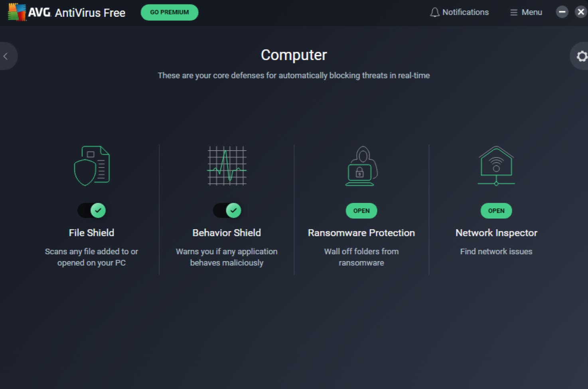Click the hamburger Menu icon
The image size is (588, 389).
514,12
